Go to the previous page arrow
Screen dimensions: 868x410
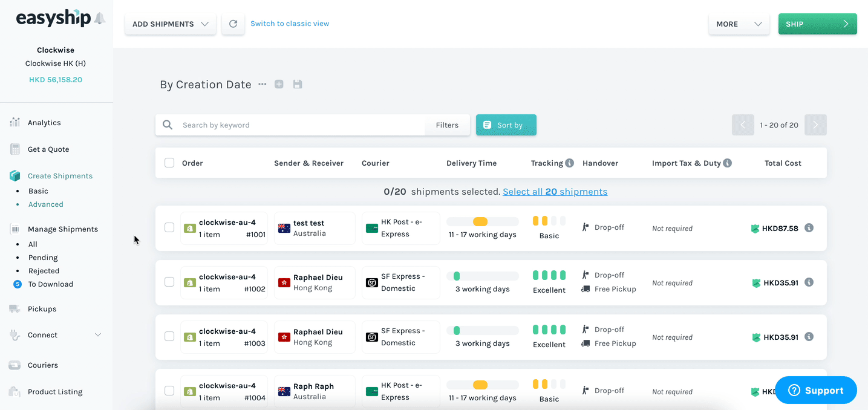(x=743, y=125)
